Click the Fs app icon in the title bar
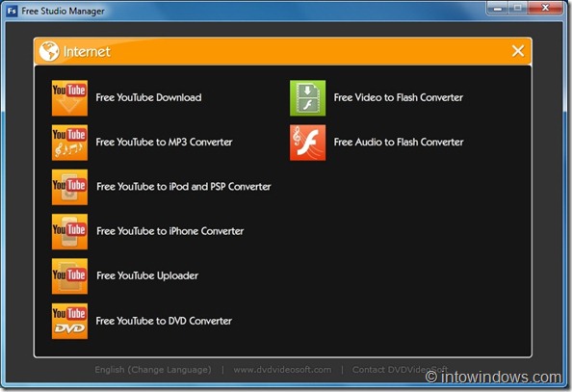 pos(12,11)
